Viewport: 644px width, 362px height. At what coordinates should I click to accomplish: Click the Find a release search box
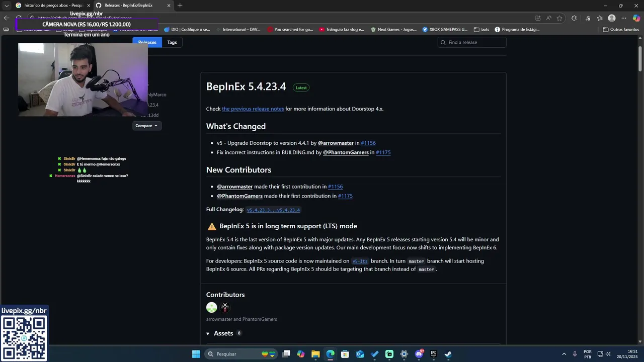(x=472, y=42)
